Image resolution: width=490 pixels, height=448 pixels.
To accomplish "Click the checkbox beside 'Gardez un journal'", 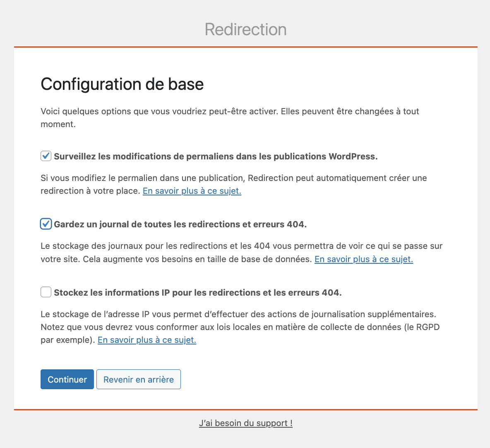I will pos(46,224).
